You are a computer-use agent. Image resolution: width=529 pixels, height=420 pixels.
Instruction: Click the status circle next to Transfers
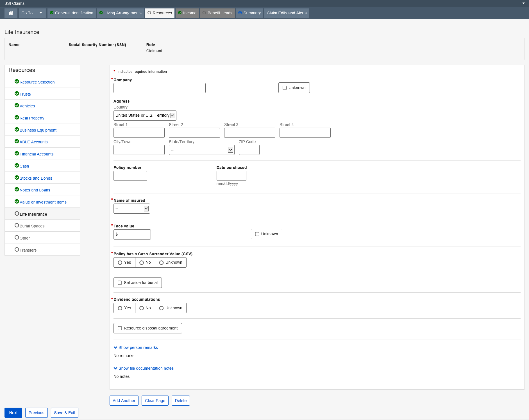[17, 250]
